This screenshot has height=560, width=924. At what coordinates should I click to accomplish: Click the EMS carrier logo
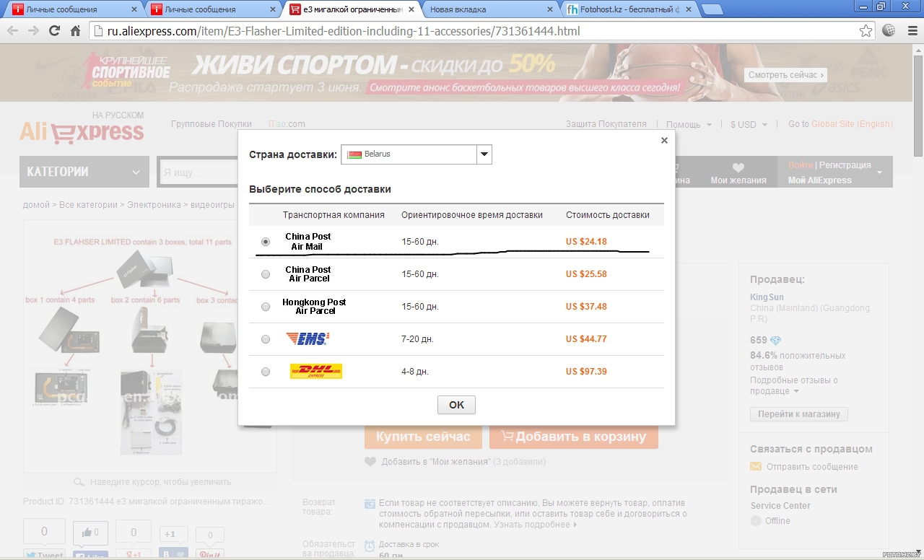tap(308, 338)
